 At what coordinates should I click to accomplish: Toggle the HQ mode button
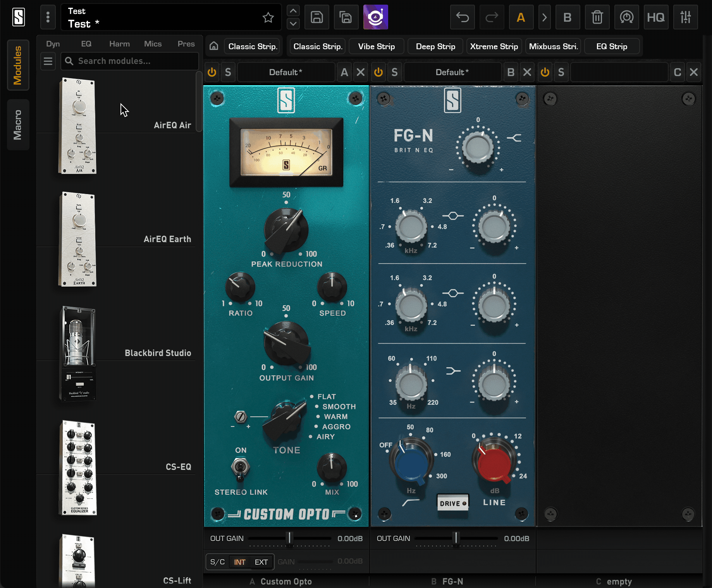[x=655, y=17]
